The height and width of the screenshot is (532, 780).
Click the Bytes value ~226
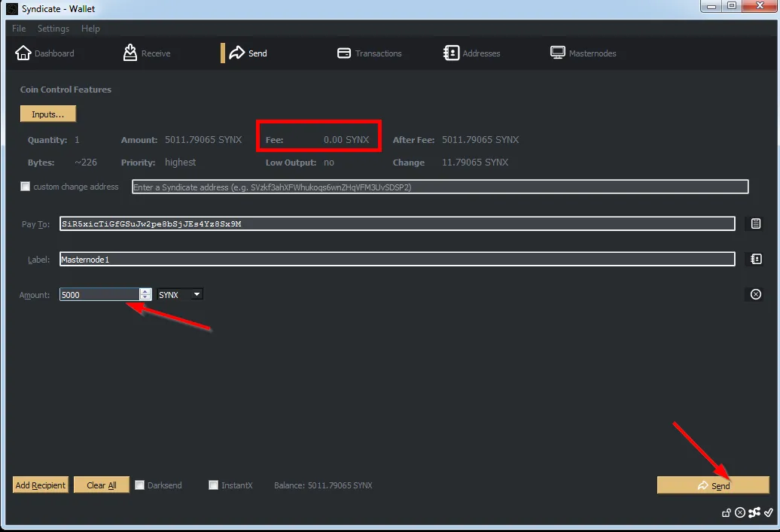(x=86, y=162)
